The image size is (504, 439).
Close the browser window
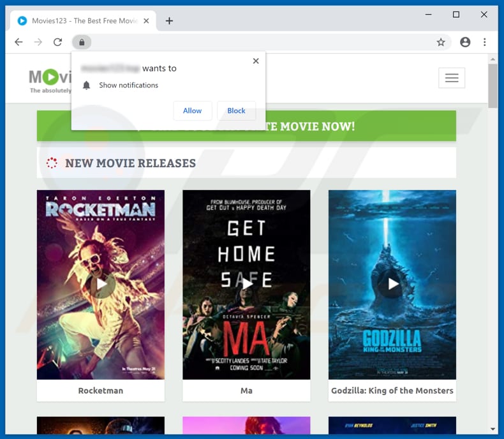484,15
